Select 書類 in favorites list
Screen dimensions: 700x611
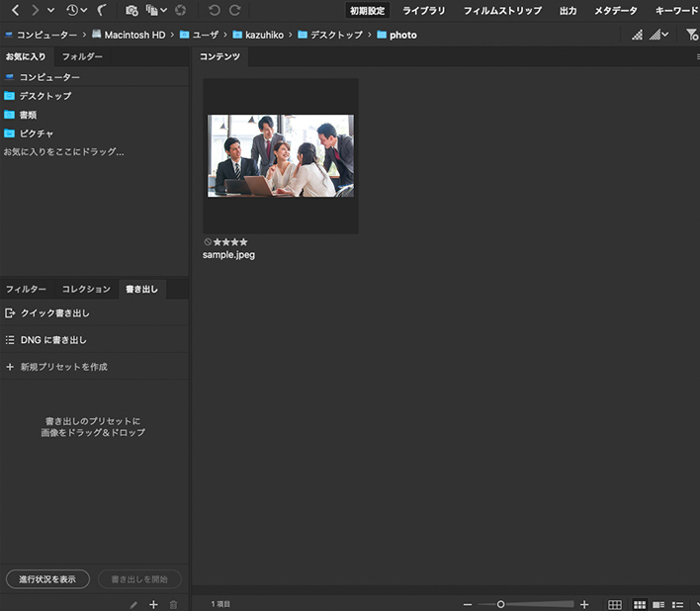94,115
